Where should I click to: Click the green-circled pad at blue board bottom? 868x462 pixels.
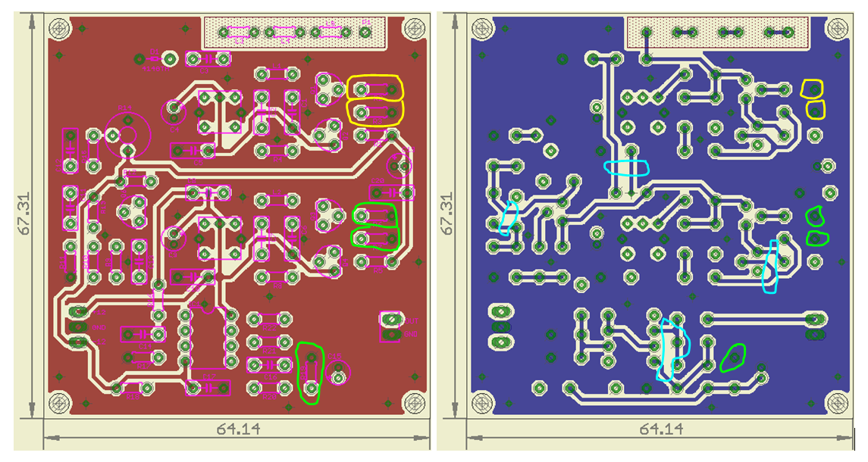[x=734, y=357]
